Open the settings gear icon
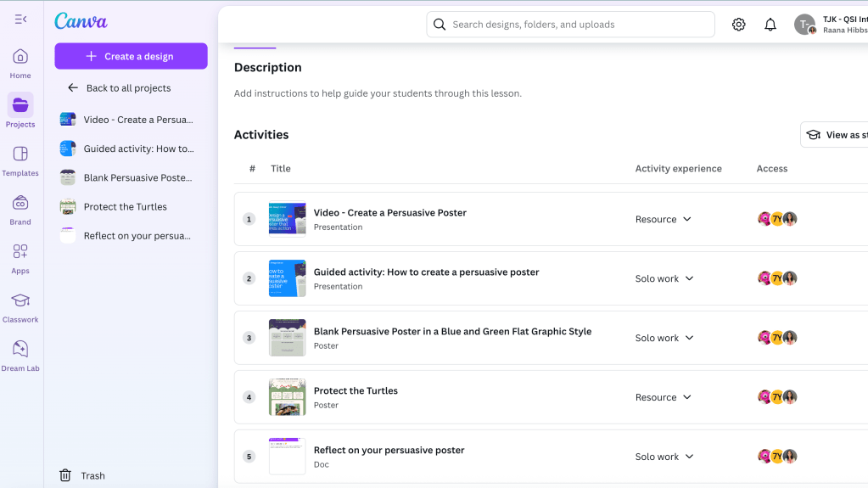The image size is (868, 488). pos(738,25)
